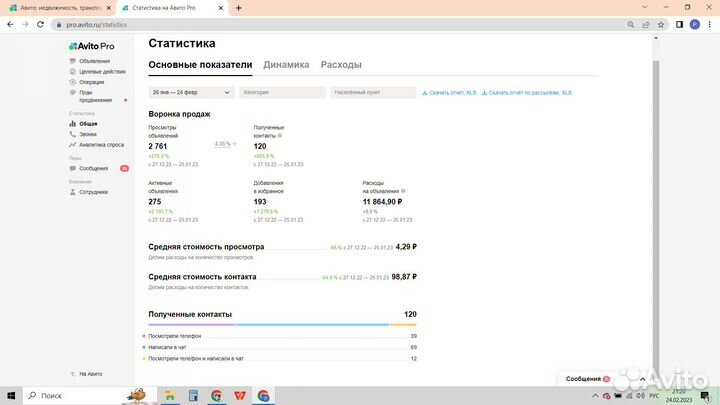Viewport: 720px width, 405px height.
Task: Click Написали в чат row
Action: point(280,347)
